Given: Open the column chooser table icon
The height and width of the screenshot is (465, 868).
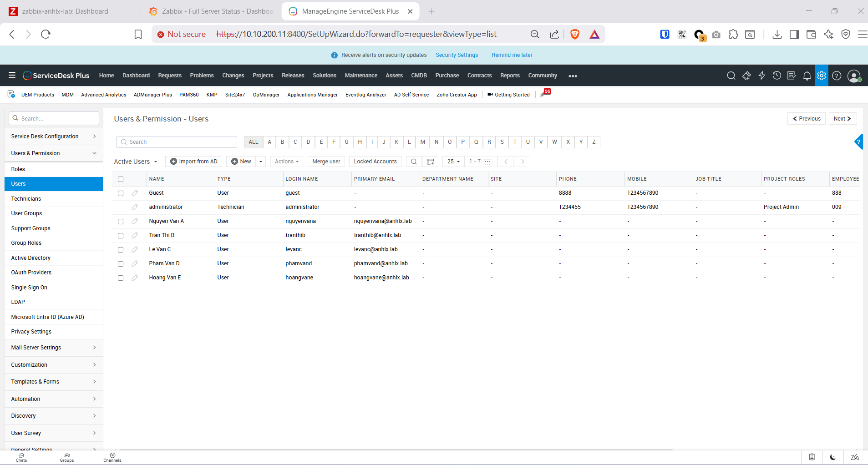Looking at the screenshot, I should pyautogui.click(x=430, y=162).
